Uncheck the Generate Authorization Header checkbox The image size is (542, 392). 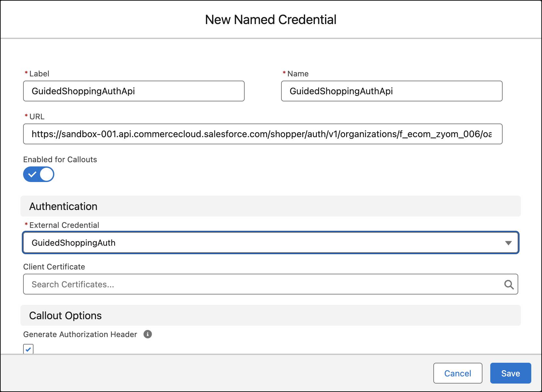coord(28,349)
